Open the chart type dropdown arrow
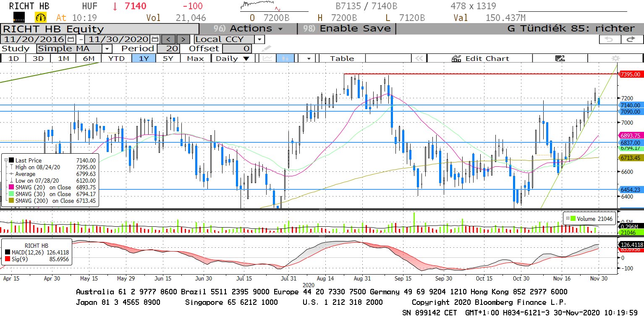This screenshot has width=644, height=325. click(x=309, y=58)
